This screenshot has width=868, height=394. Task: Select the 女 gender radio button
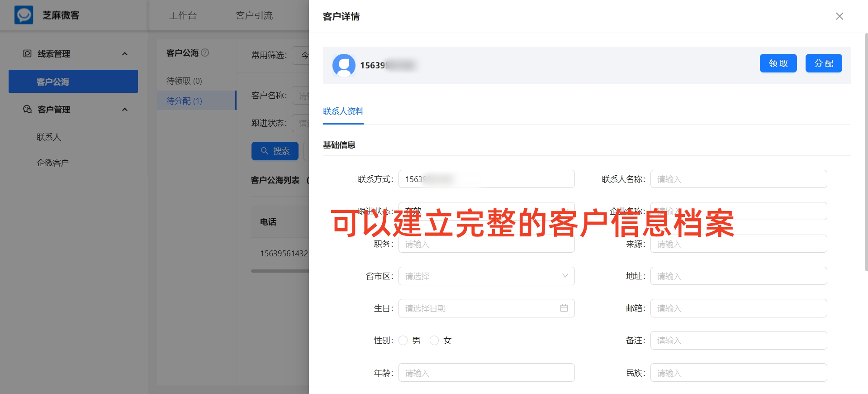point(434,340)
